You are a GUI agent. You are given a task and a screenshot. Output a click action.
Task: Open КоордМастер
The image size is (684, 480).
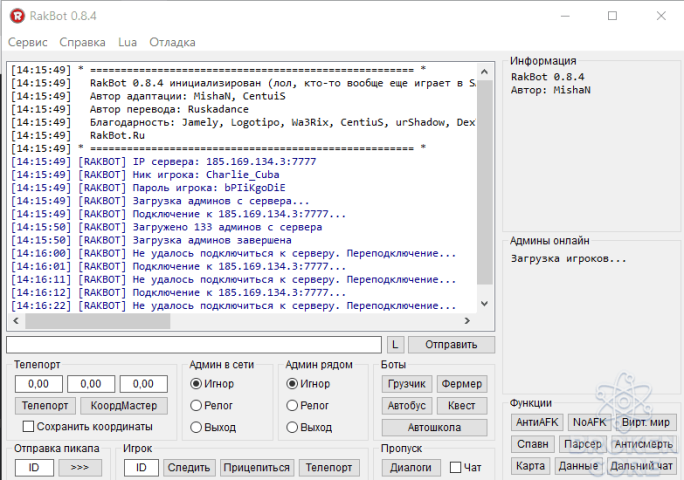124,406
